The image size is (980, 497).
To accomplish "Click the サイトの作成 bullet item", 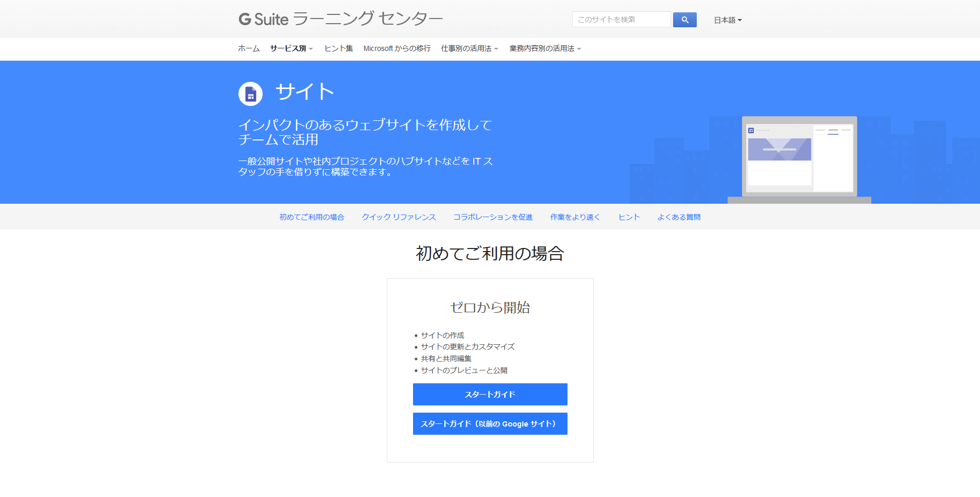I will pyautogui.click(x=442, y=335).
